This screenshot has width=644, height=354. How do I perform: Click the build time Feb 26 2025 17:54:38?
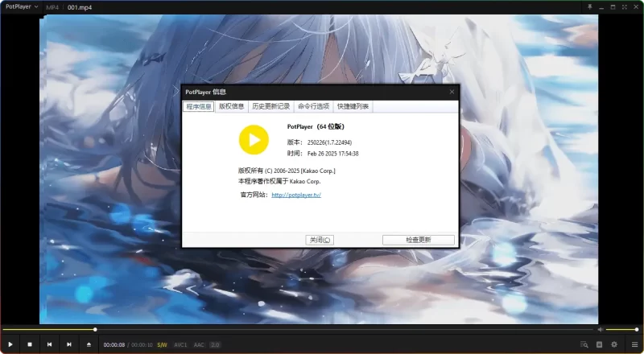[333, 154]
